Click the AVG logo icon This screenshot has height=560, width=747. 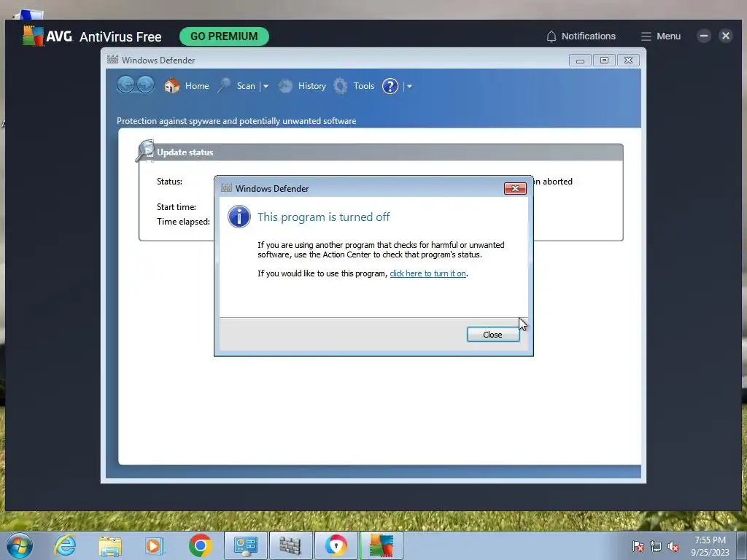pos(33,36)
